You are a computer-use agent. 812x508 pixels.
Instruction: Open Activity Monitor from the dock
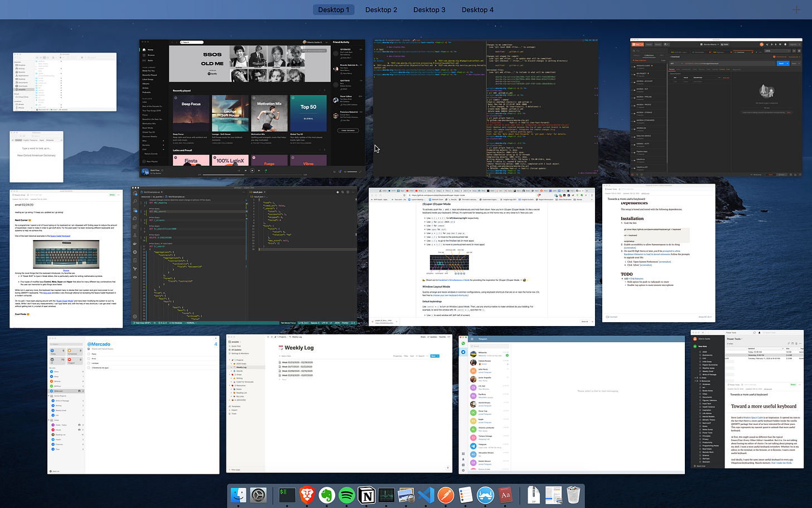coord(386,495)
